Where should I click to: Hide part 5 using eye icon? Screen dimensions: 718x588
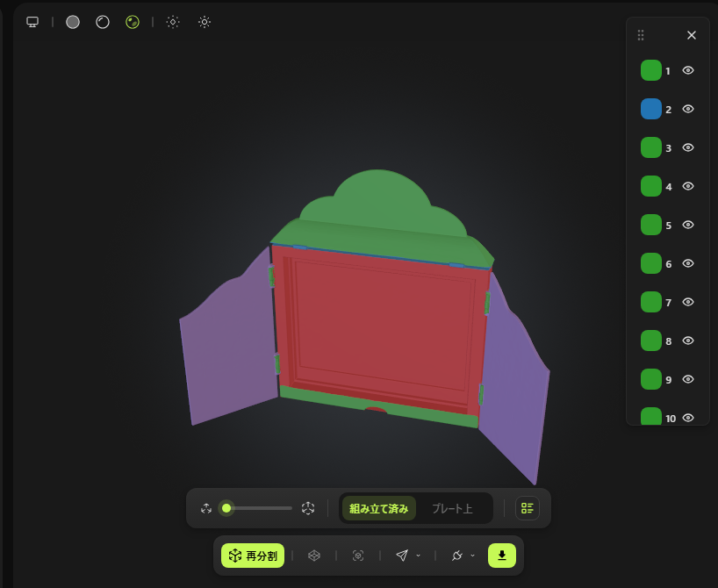point(688,225)
